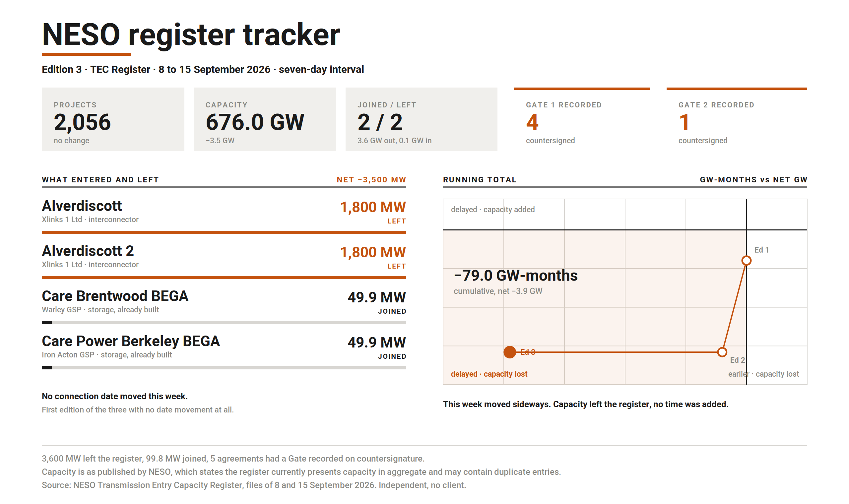
Task: Click 'First edition of the three' note
Action: pyautogui.click(x=138, y=410)
